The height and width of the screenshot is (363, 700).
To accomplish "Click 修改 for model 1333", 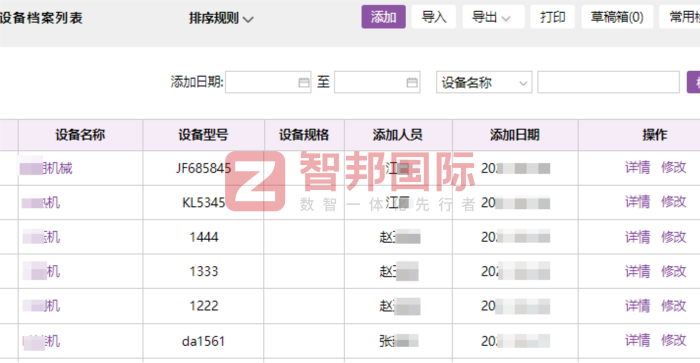I will point(674,271).
